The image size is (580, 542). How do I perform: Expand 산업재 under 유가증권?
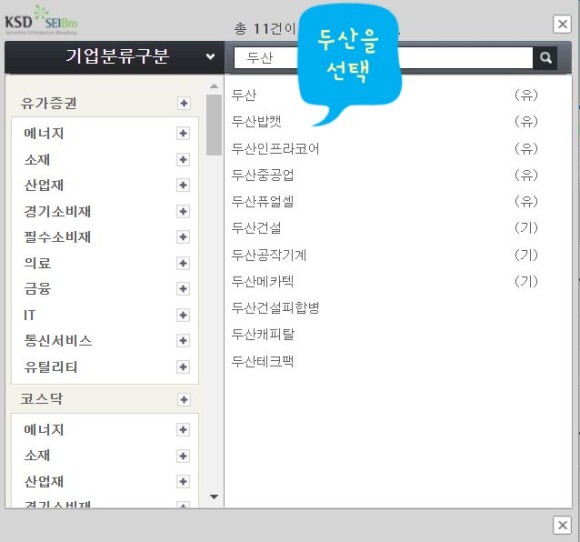coord(183,185)
